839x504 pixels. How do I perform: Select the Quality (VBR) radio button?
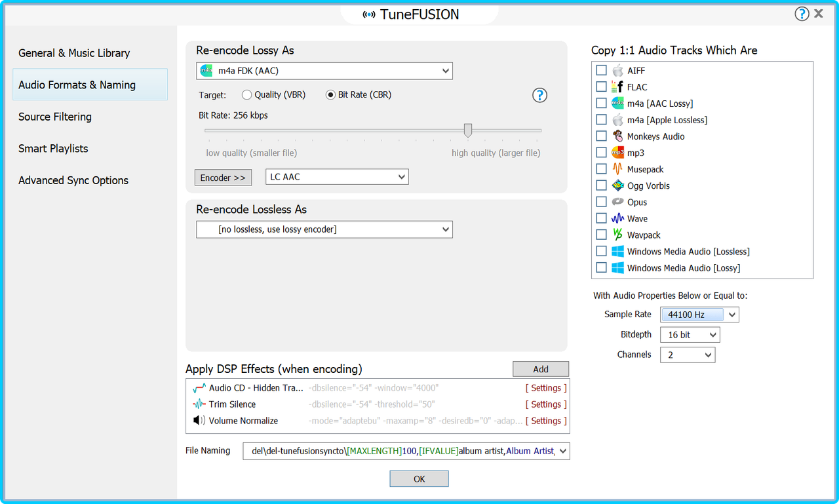(247, 95)
